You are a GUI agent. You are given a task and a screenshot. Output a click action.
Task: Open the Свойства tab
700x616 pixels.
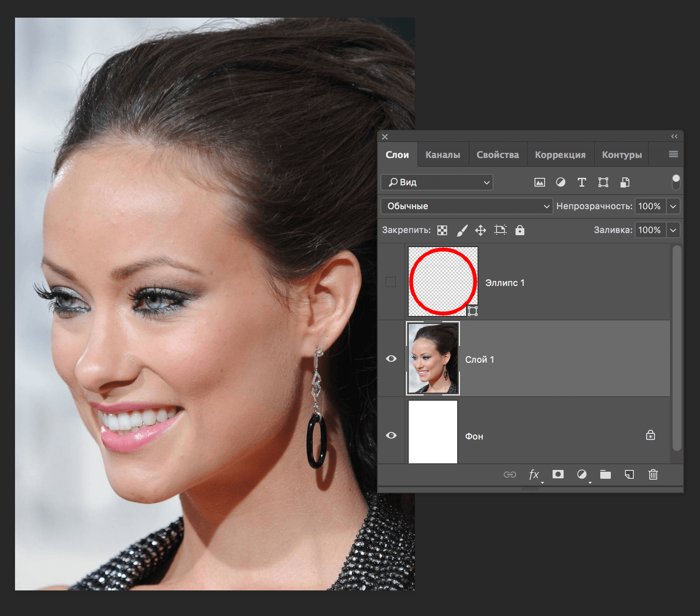point(497,155)
